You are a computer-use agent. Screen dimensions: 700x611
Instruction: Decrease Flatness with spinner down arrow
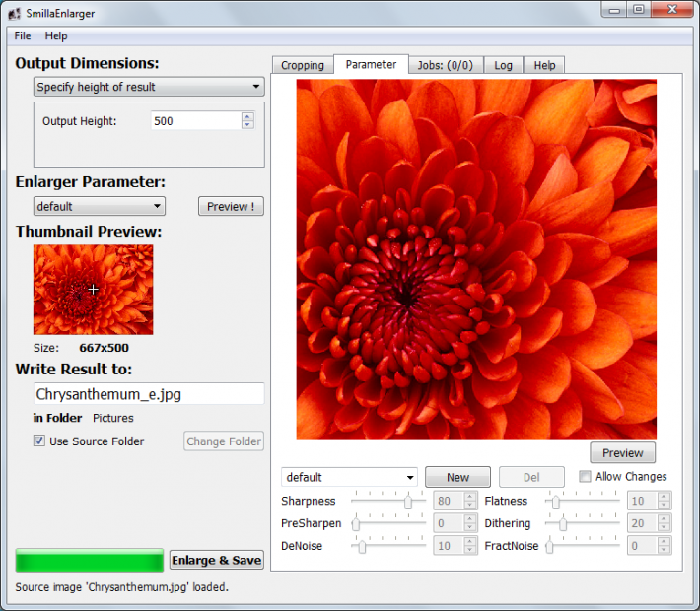coord(664,506)
